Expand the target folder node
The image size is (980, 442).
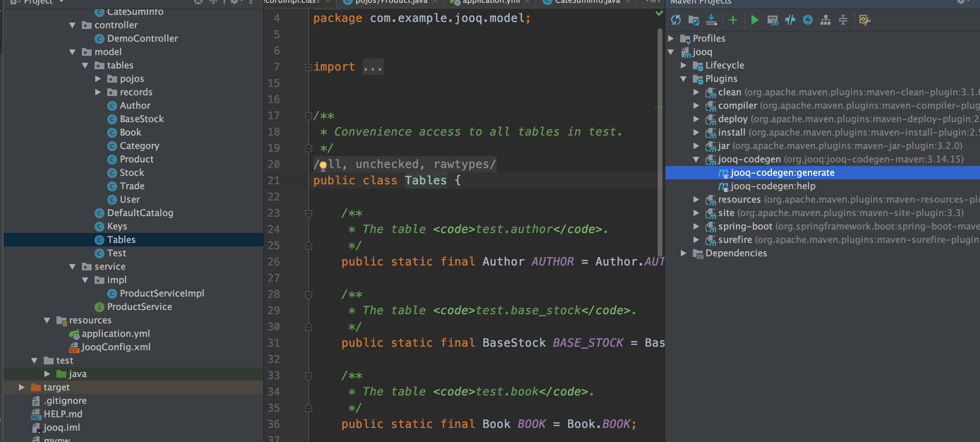pyautogui.click(x=22, y=388)
